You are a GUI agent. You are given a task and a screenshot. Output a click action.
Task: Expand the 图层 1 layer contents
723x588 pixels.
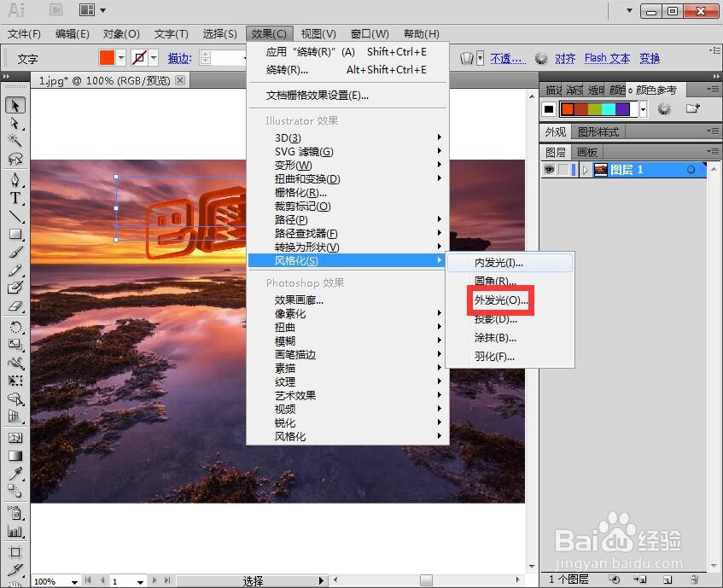click(585, 169)
